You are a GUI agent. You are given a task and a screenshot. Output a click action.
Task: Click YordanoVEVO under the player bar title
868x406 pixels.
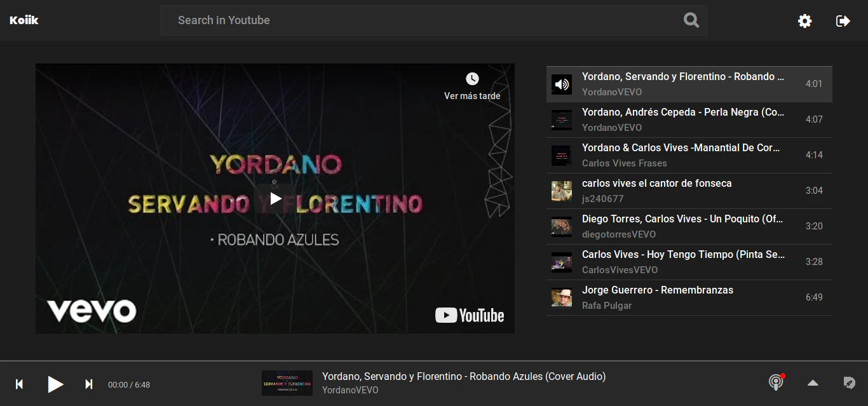coord(350,390)
